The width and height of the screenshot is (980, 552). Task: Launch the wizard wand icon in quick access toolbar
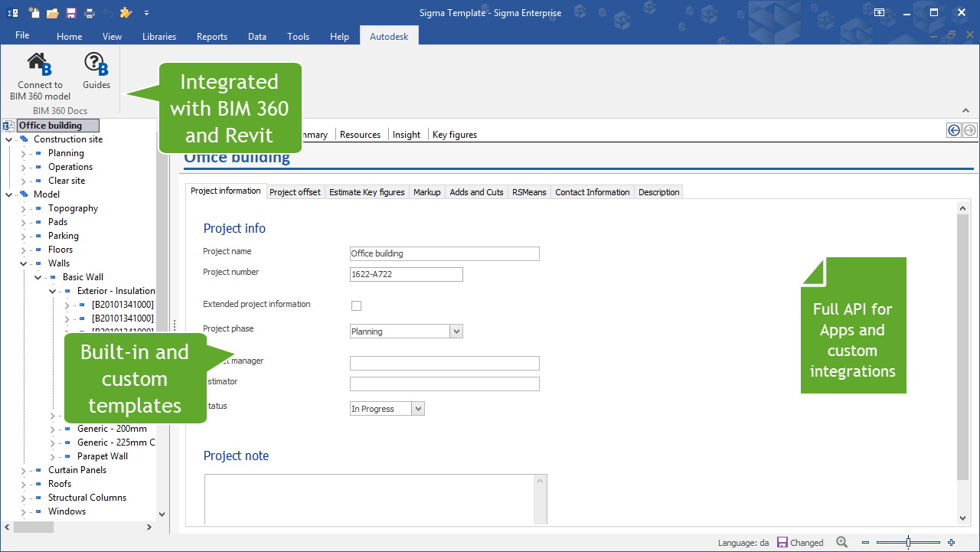[x=126, y=13]
